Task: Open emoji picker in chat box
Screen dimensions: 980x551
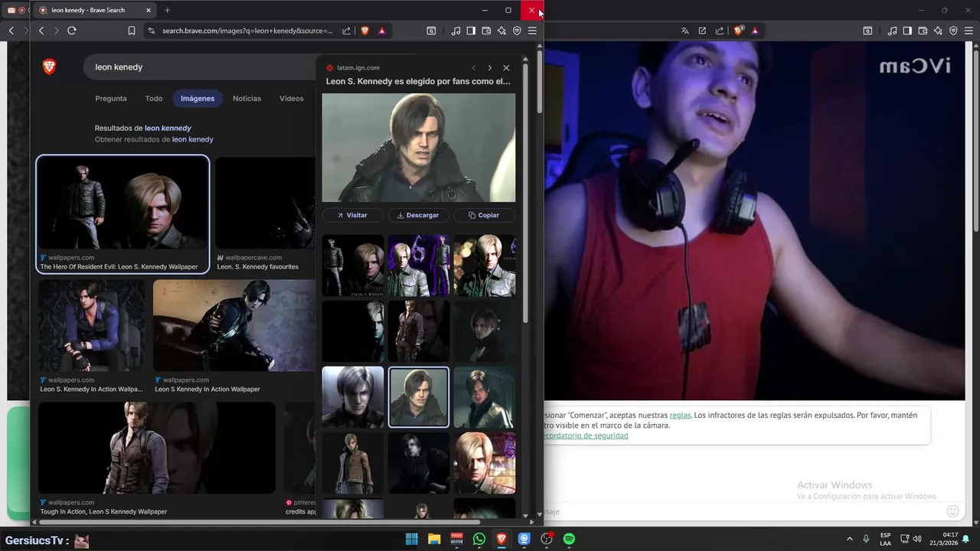Action: click(x=952, y=511)
